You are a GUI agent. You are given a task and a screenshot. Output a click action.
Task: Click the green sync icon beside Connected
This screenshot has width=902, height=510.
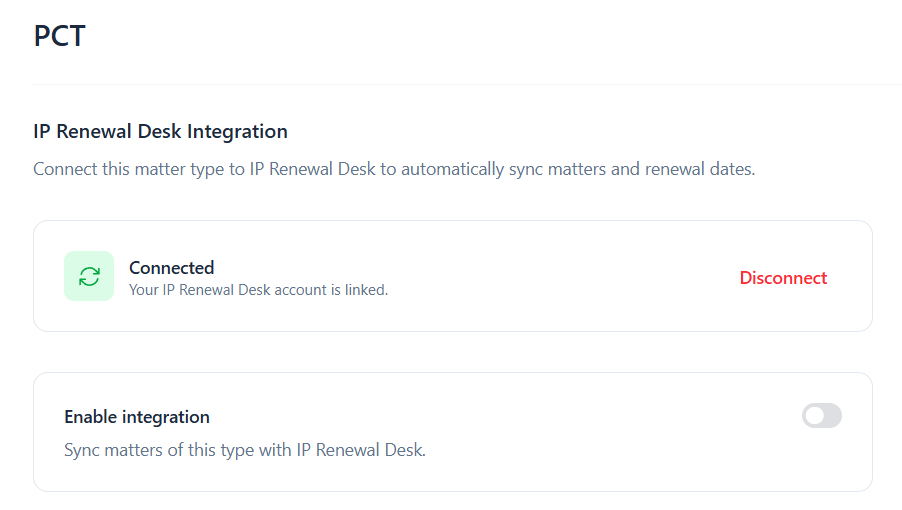pos(89,276)
